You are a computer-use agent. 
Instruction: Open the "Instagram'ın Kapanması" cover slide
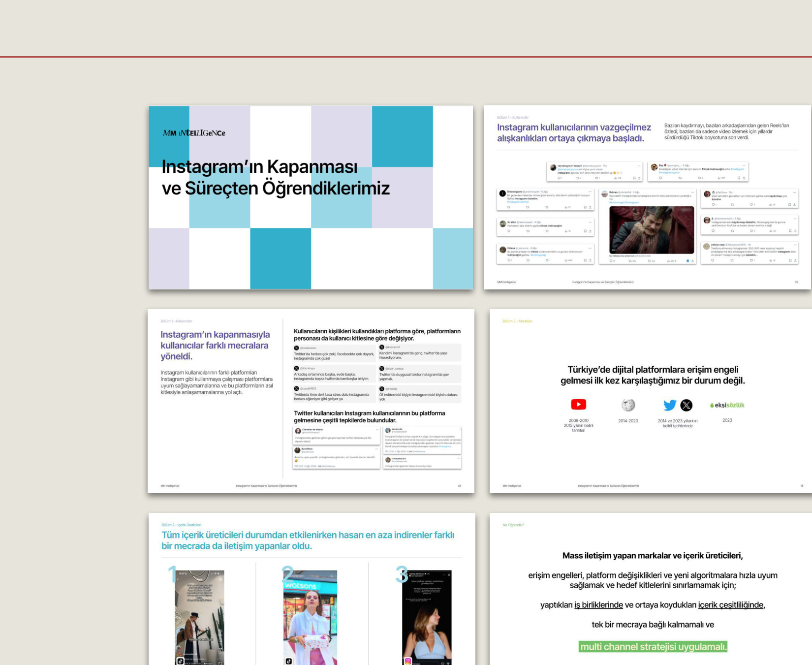click(x=311, y=197)
